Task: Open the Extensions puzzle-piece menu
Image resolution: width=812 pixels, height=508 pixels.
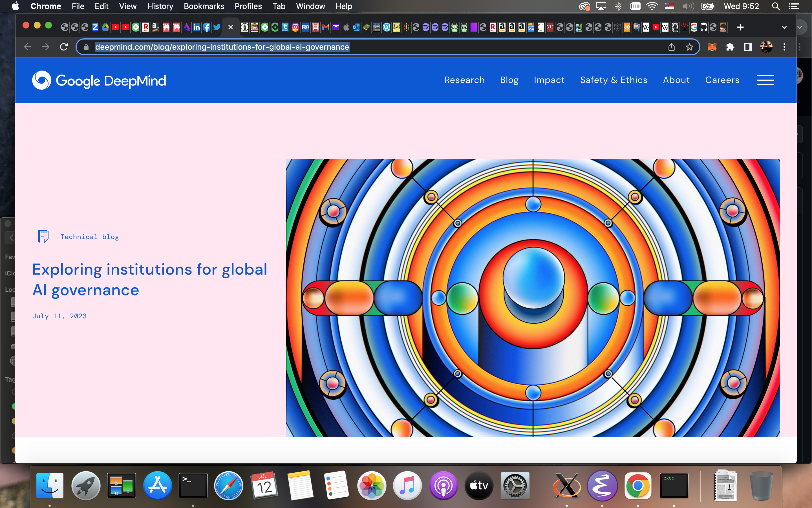Action: tap(730, 47)
